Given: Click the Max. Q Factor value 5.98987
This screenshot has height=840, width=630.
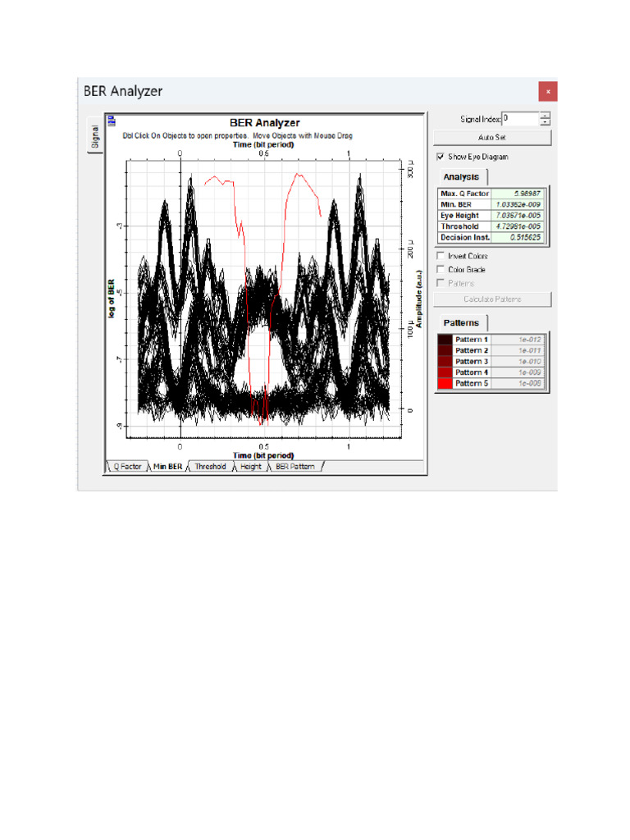Looking at the screenshot, I should coord(518,194).
